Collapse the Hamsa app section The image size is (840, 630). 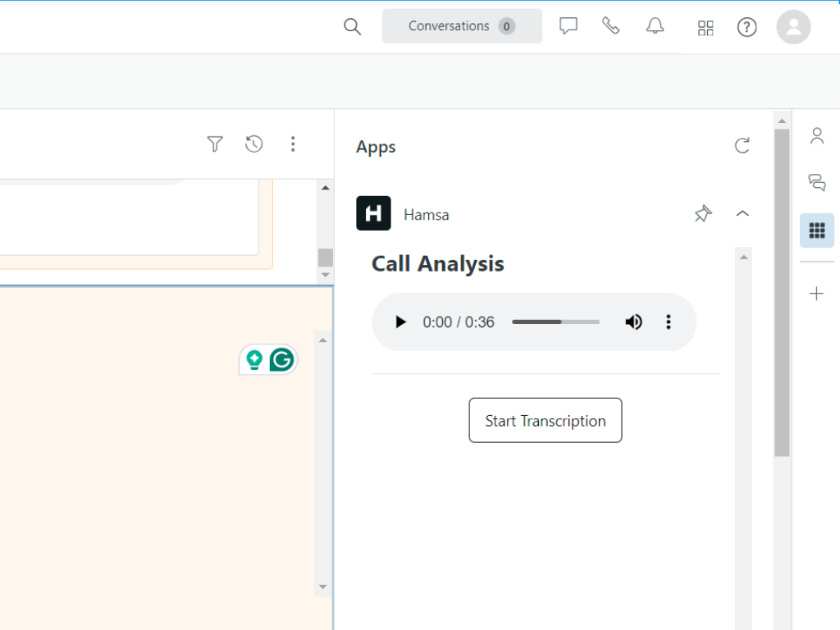pyautogui.click(x=742, y=214)
